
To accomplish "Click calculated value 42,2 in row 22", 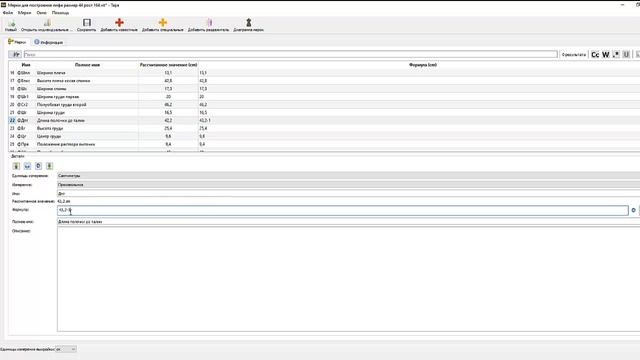I will coord(168,120).
